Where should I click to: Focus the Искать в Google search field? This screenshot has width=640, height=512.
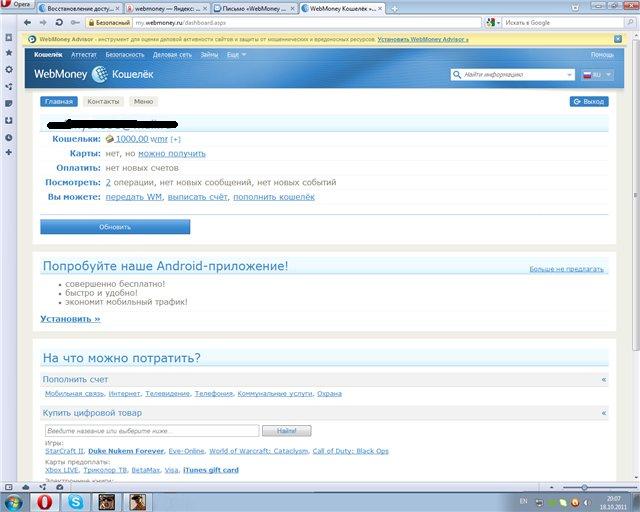tap(563, 23)
